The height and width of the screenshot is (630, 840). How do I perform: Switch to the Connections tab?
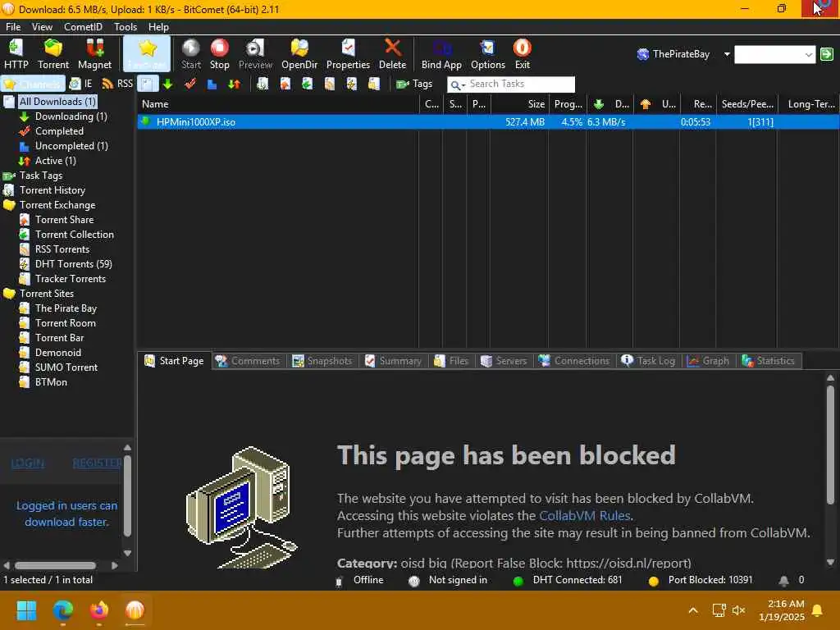pyautogui.click(x=574, y=361)
